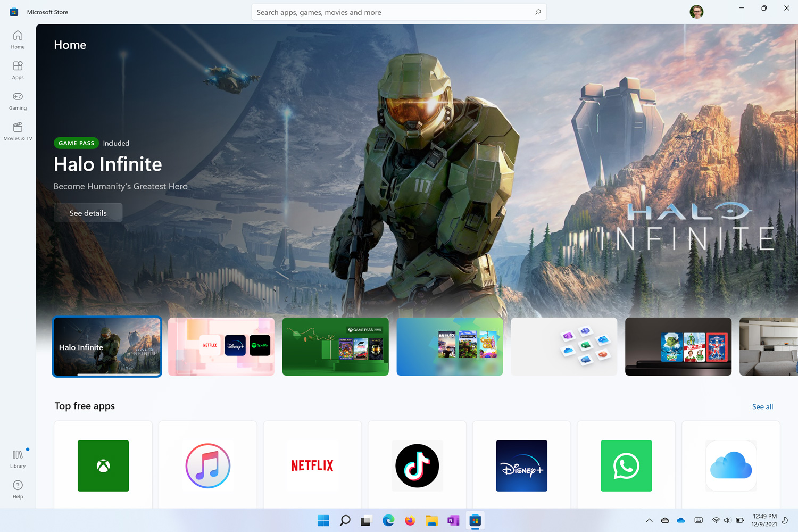Select the holiday movies carousel thumbnail

(678, 346)
